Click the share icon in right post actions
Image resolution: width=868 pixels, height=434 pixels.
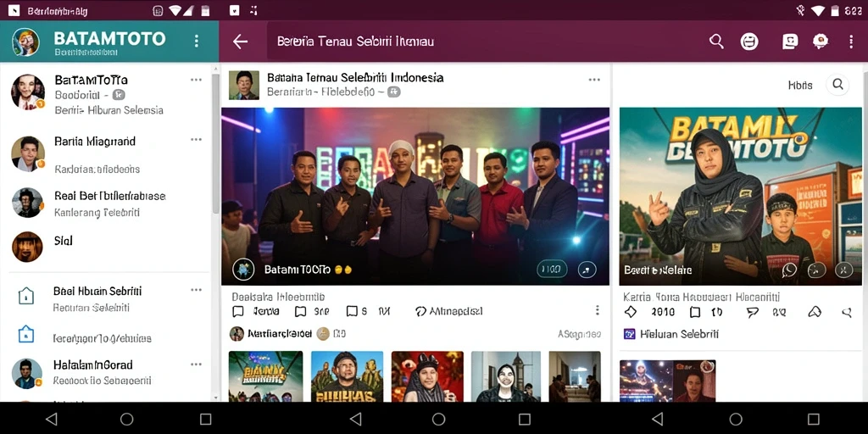(x=847, y=313)
